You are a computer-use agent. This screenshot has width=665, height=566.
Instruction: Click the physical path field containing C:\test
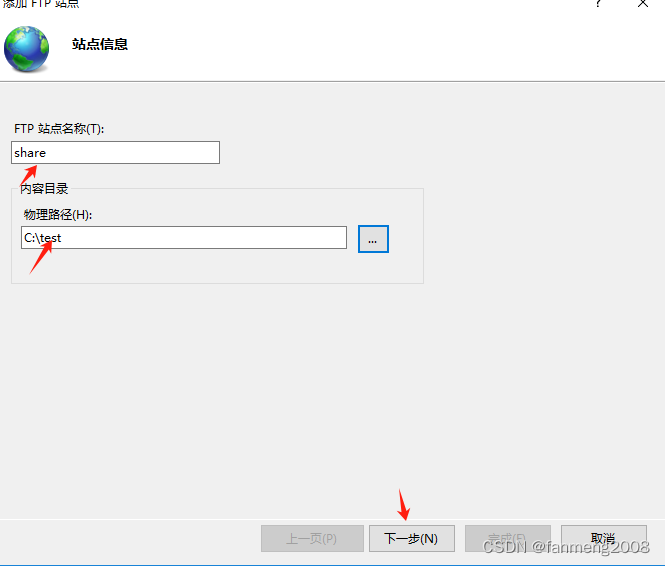click(x=184, y=237)
